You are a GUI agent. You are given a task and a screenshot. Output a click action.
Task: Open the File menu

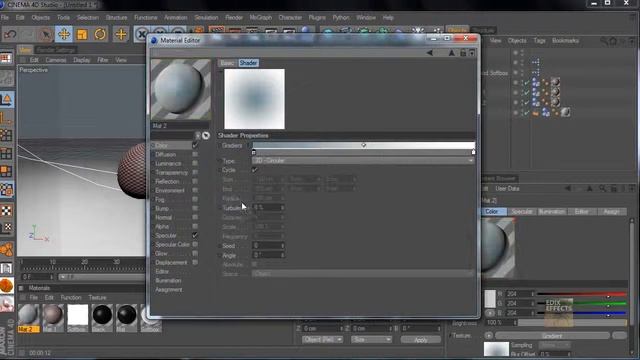pos(5,18)
